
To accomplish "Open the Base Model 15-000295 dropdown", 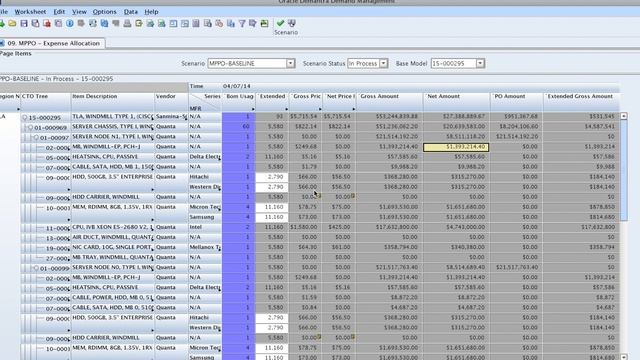I will pyautogui.click(x=480, y=63).
